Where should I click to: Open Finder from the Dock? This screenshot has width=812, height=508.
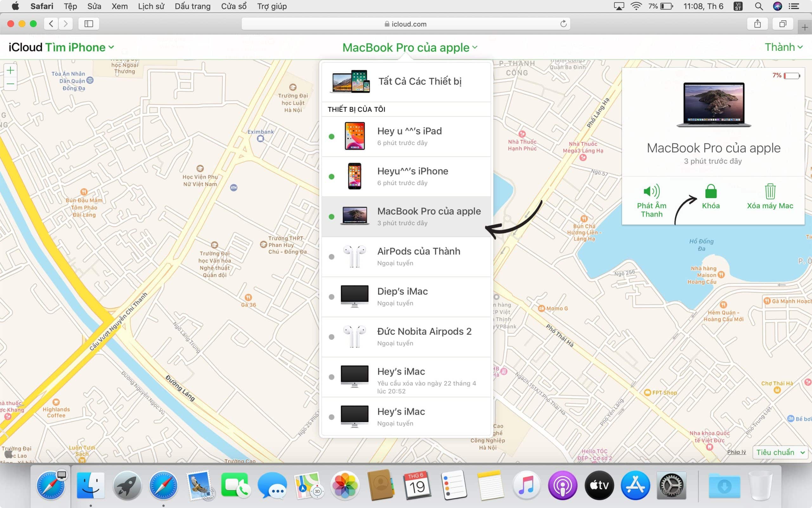[90, 485]
